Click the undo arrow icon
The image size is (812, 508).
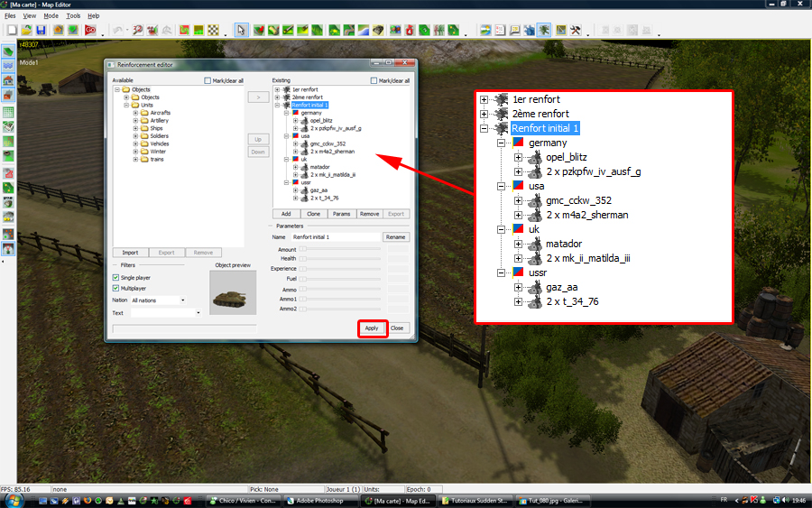pyautogui.click(x=117, y=30)
